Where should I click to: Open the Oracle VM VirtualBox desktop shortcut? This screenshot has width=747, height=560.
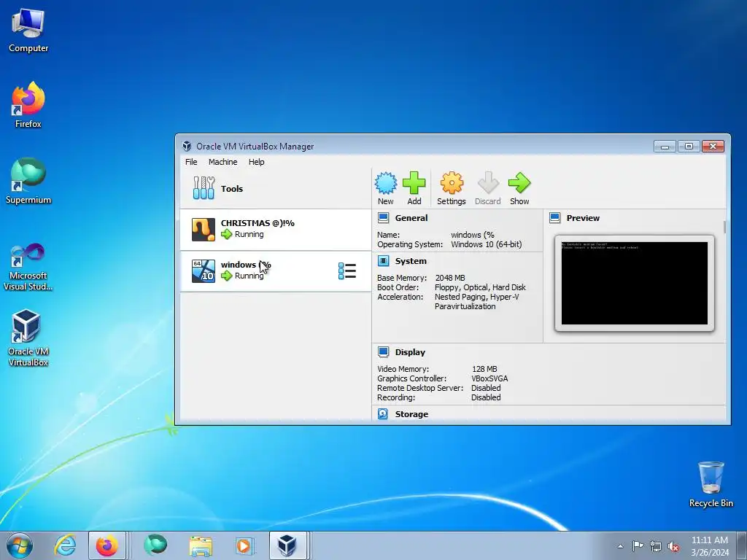click(x=28, y=338)
